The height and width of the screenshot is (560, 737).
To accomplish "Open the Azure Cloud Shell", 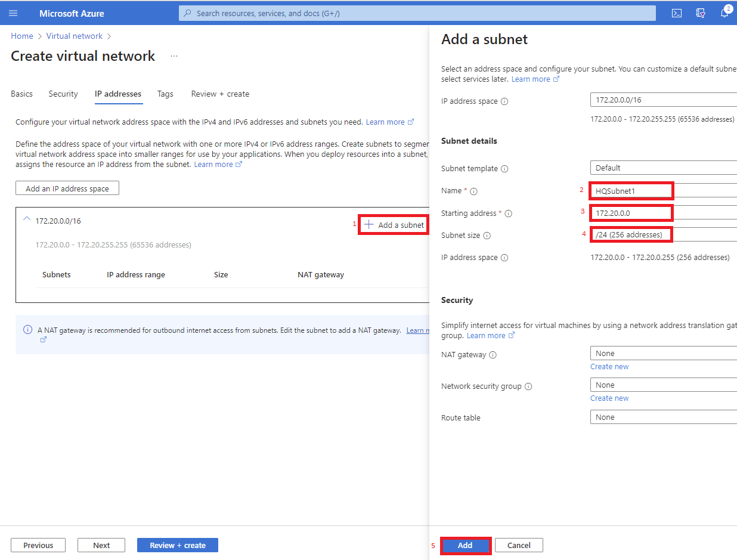I will [677, 13].
